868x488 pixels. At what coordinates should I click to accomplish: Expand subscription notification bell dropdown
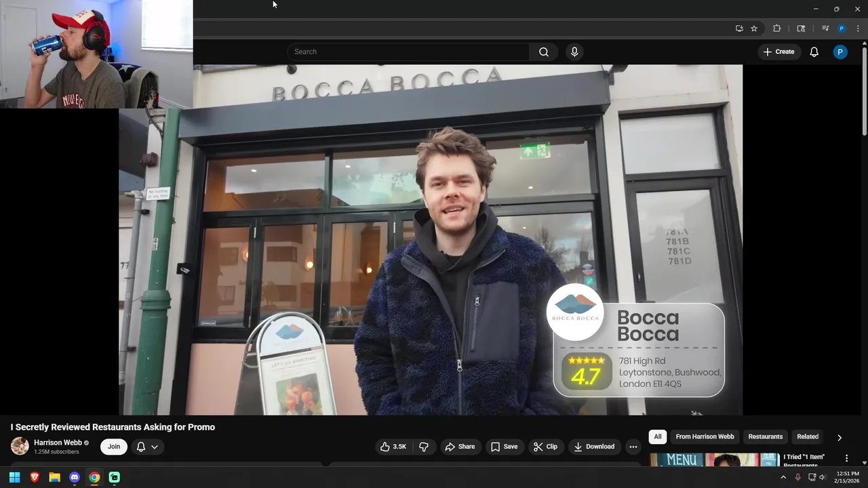click(147, 447)
